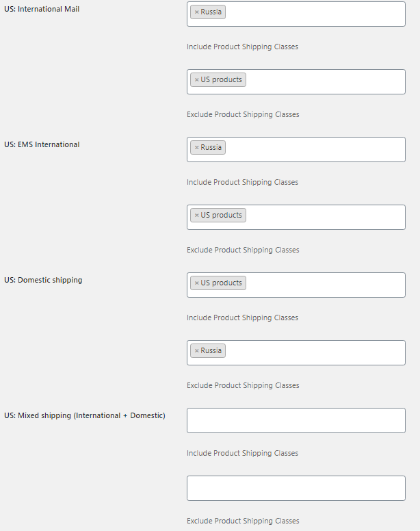Select the Russia tag in International Mail field
This screenshot has height=531, width=420.
click(x=211, y=12)
